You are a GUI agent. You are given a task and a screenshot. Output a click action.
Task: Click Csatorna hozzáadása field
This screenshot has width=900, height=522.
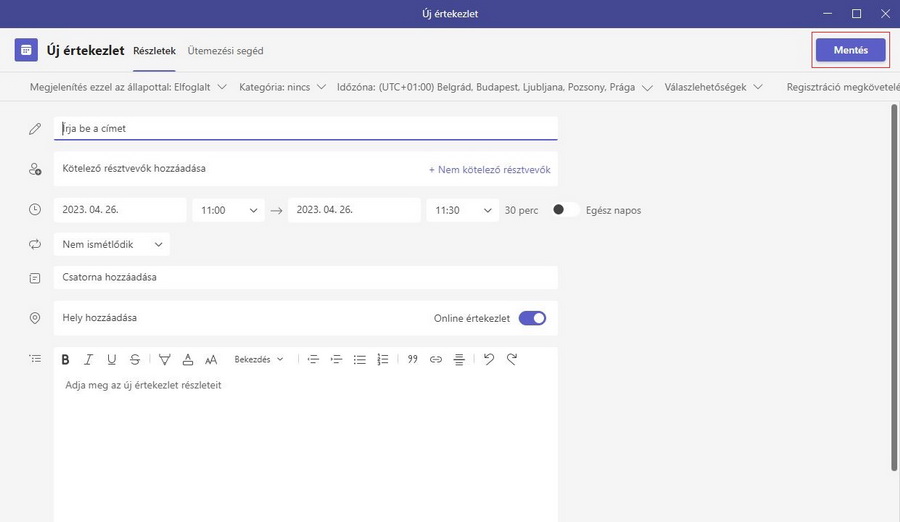[306, 277]
